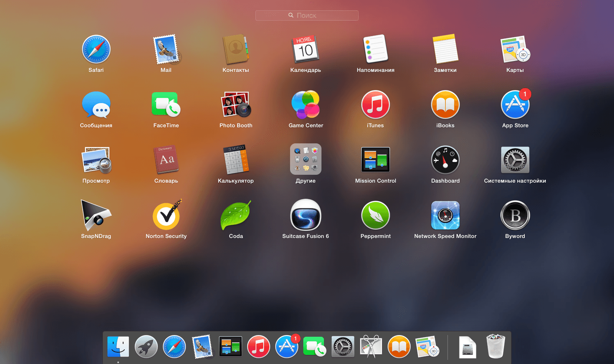Open Network Speed Monitor
Screen dimensions: 614x364
(445, 215)
